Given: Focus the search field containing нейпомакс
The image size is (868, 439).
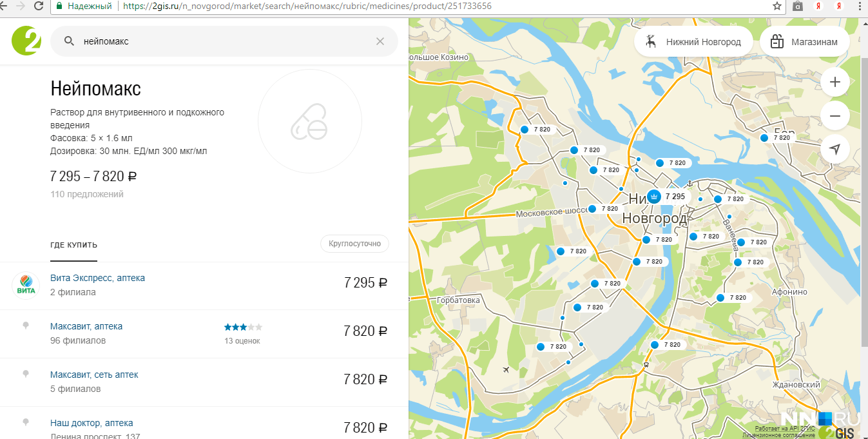Looking at the screenshot, I should (224, 41).
